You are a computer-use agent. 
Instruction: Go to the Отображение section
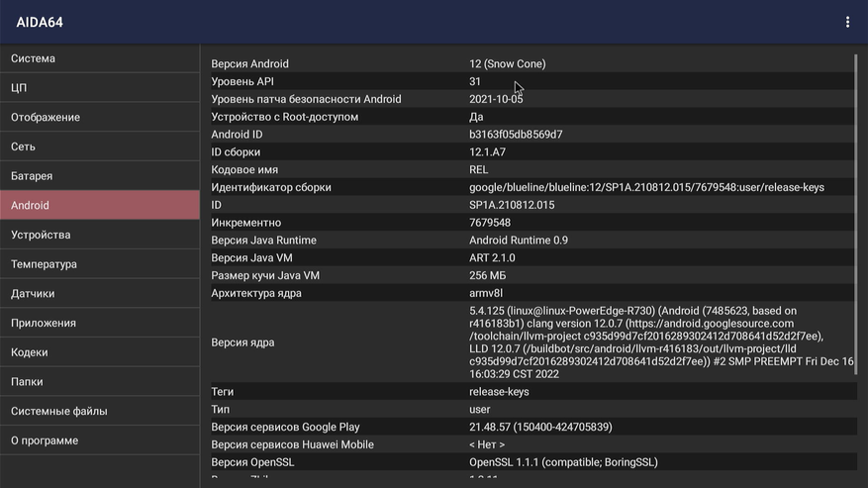pos(100,117)
